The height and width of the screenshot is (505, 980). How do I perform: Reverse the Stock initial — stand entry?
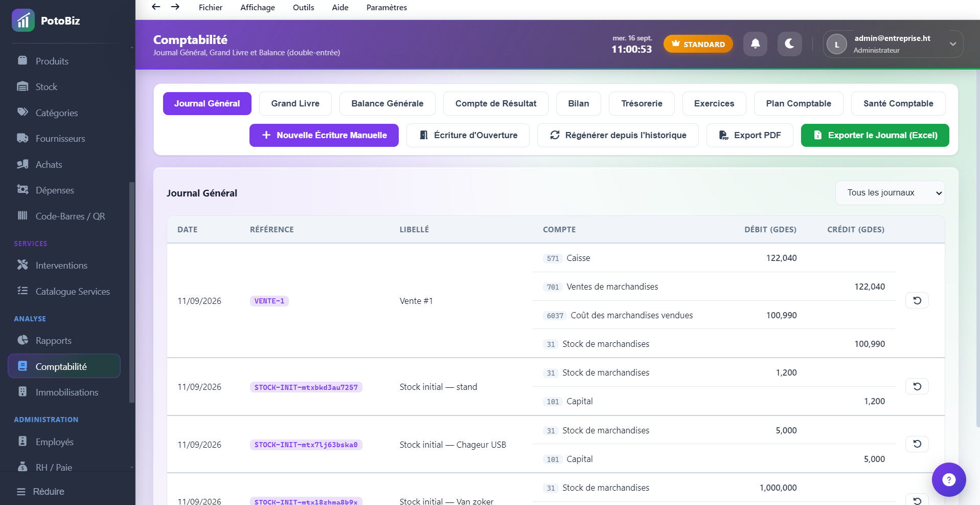[917, 386]
